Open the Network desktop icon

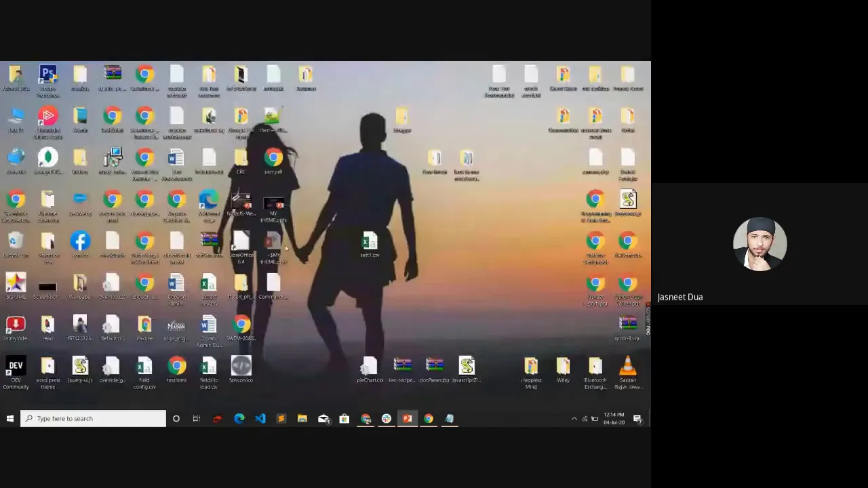click(x=16, y=163)
